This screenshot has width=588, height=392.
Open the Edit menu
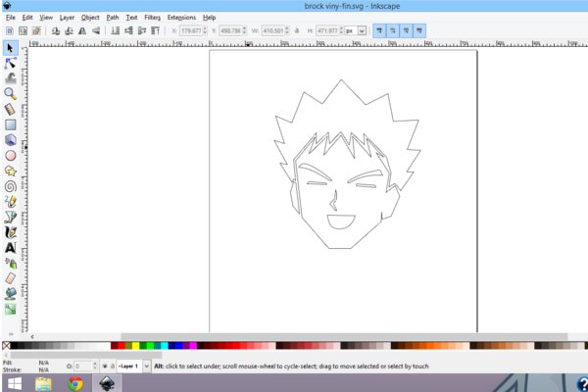coord(27,18)
